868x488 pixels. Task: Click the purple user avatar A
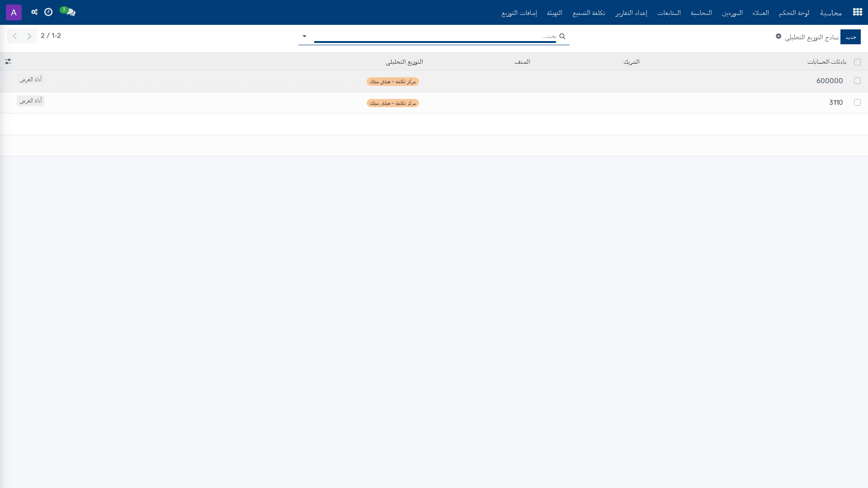pos(14,12)
